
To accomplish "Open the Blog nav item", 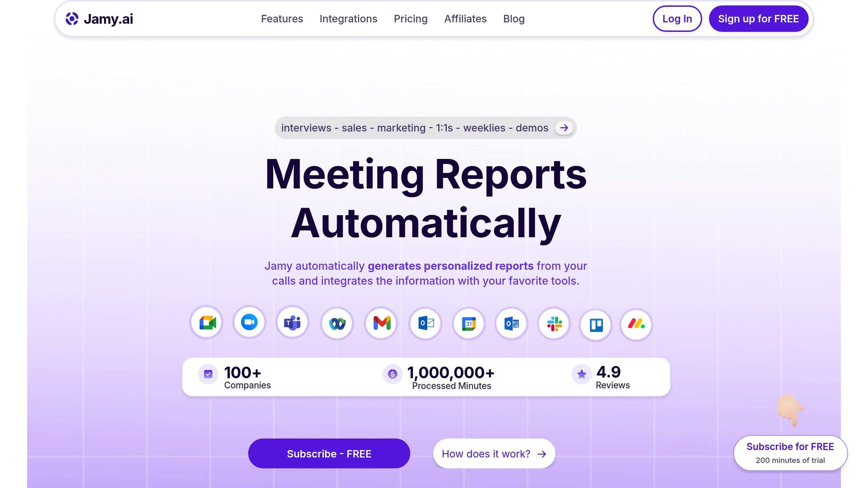I will pyautogui.click(x=514, y=19).
